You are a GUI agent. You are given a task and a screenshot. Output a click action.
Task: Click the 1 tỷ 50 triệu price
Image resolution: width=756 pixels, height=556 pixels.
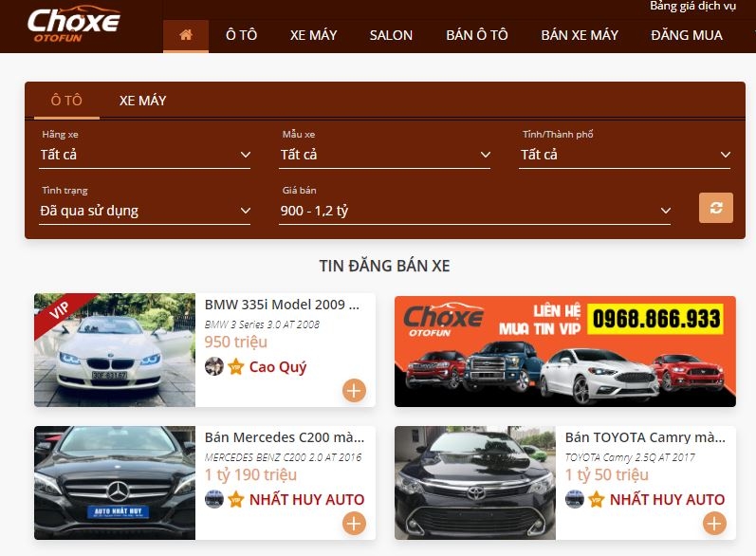(606, 475)
